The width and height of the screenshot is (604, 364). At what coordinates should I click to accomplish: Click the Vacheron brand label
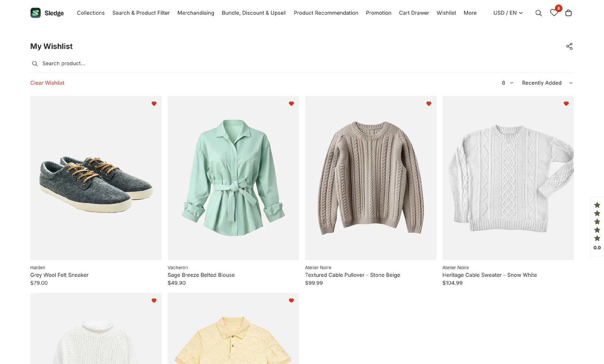coord(178,267)
